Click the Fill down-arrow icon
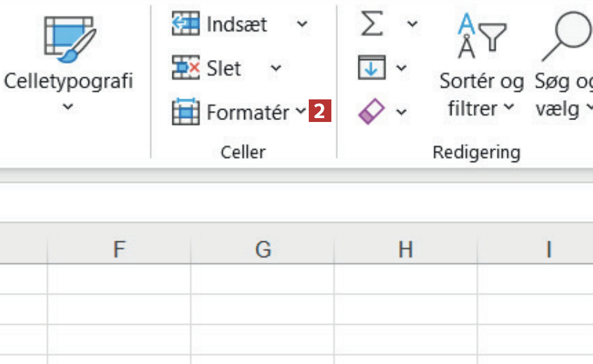 [x=371, y=68]
